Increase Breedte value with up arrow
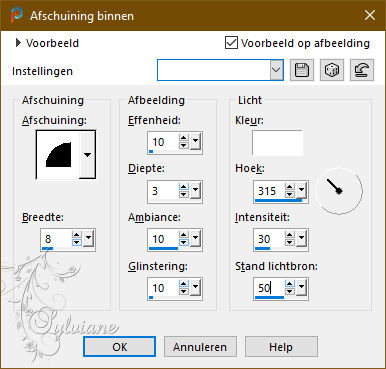386x369 pixels. click(x=77, y=235)
